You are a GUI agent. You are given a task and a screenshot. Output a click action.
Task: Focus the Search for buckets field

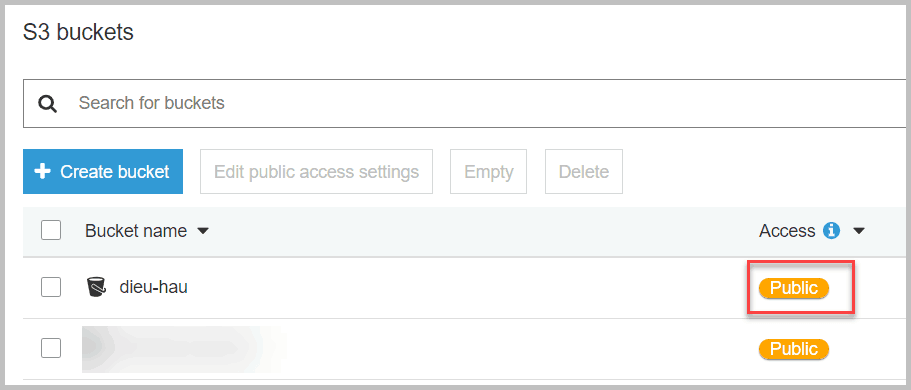(465, 103)
